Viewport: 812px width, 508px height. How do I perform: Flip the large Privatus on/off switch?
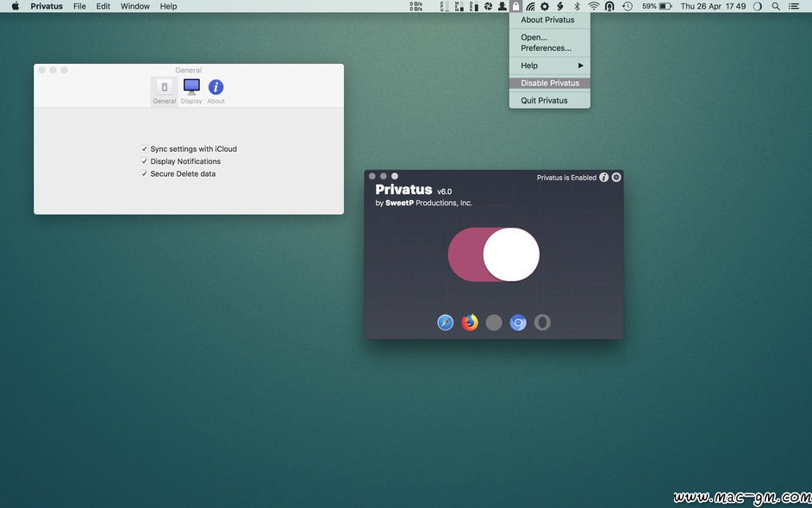point(494,254)
